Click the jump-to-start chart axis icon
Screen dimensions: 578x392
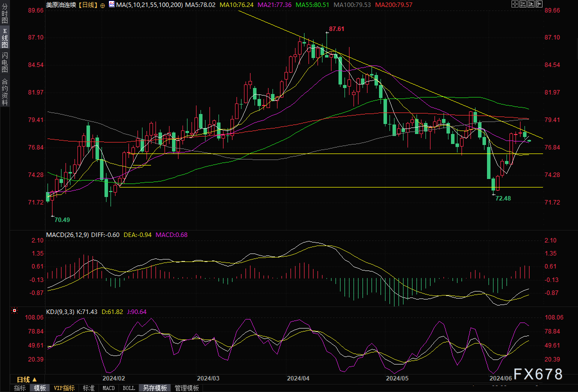coord(523,4)
